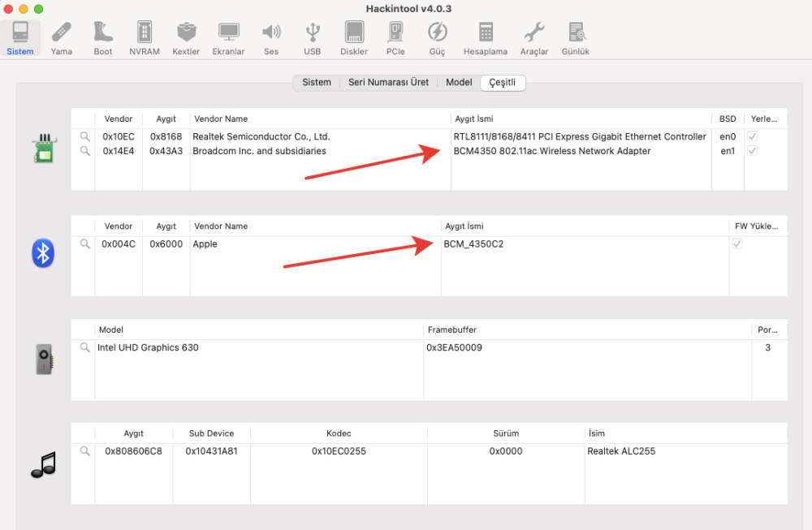Screen dimensions: 812x530
Task: Click framebuffer value 0x3EA50009
Action: coord(454,347)
